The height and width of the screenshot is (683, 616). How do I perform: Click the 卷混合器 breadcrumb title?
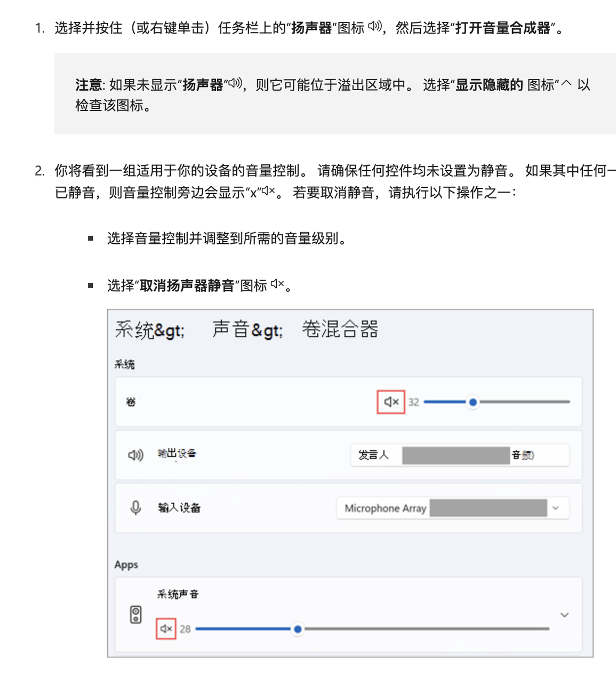pyautogui.click(x=340, y=329)
